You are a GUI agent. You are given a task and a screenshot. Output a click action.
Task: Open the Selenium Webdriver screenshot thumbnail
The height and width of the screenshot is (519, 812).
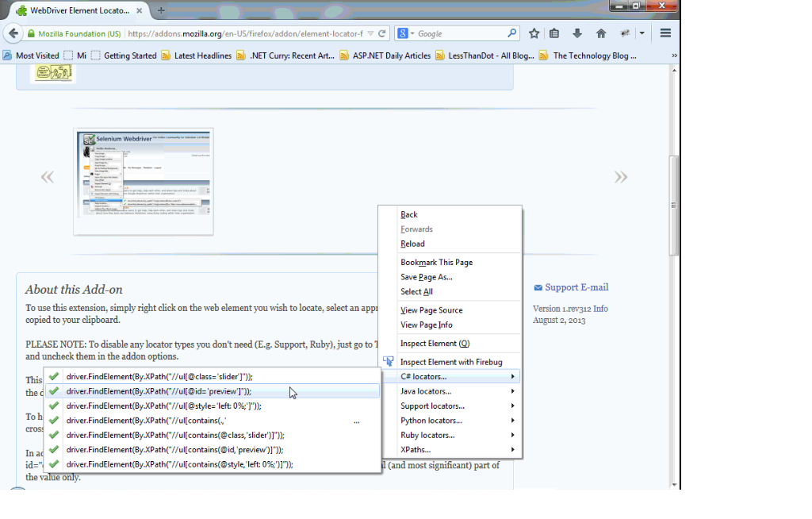pos(144,182)
